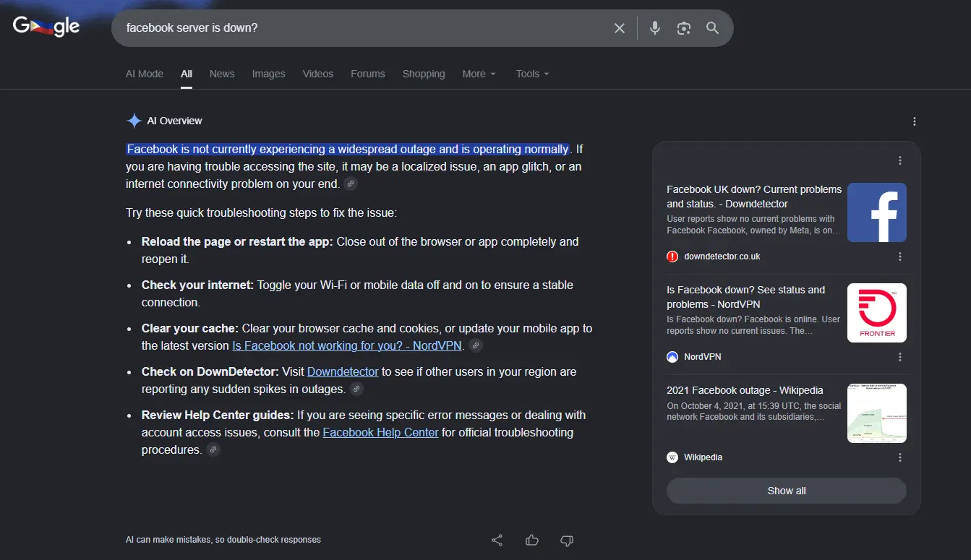
Task: Click link icon after first overview paragraph
Action: [x=351, y=184]
